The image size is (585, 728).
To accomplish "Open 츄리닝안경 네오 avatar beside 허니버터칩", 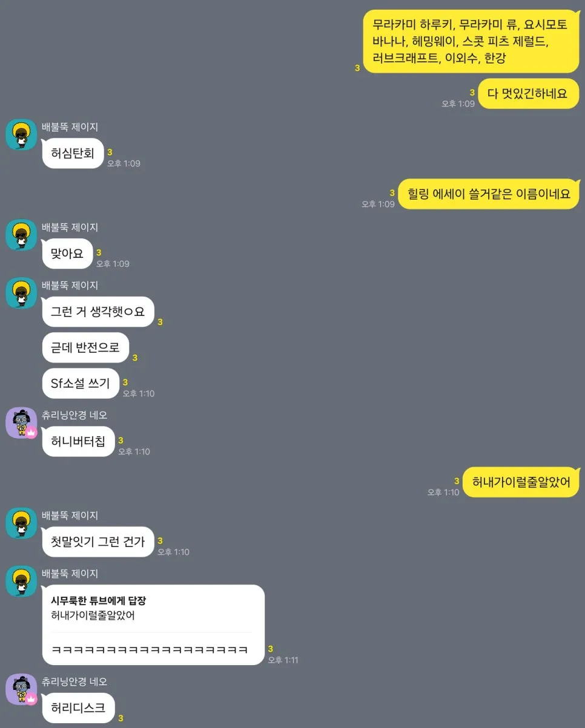I will [x=21, y=422].
